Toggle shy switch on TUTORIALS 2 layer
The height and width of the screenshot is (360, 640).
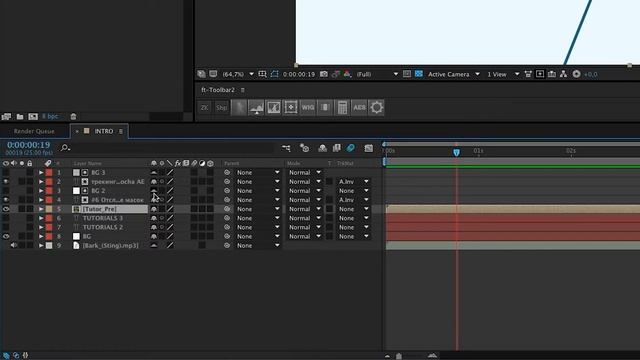point(154,227)
